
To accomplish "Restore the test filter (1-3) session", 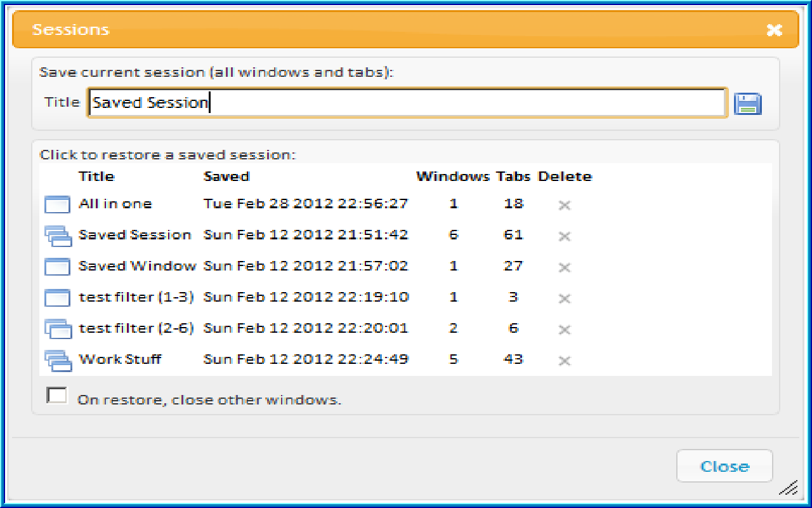I will click(136, 297).
